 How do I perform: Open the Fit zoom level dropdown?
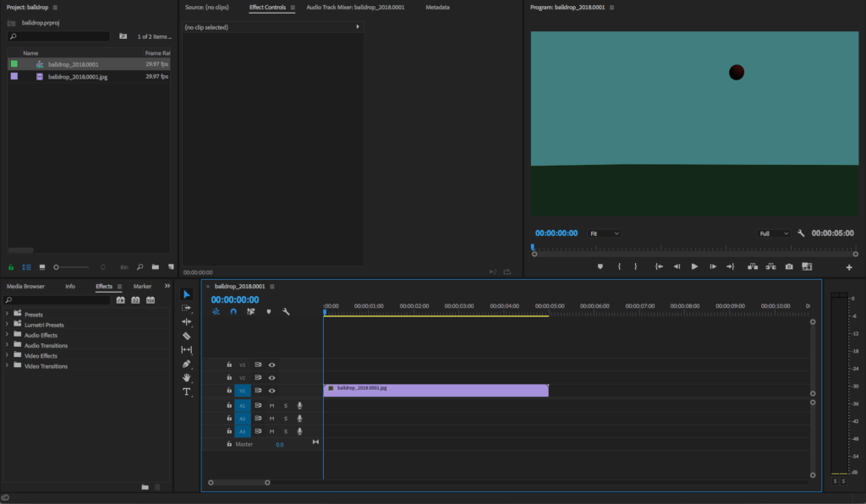coord(604,233)
